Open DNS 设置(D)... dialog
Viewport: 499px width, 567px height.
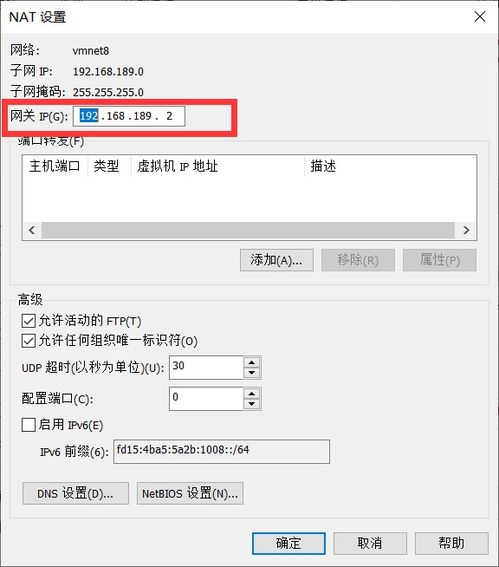pyautogui.click(x=76, y=493)
